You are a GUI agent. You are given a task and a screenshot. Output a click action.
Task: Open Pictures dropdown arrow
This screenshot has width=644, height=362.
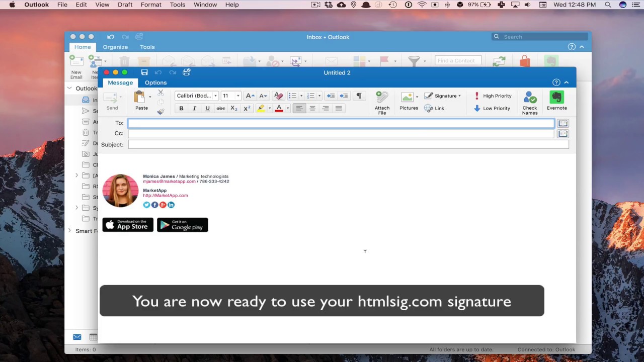point(417,97)
